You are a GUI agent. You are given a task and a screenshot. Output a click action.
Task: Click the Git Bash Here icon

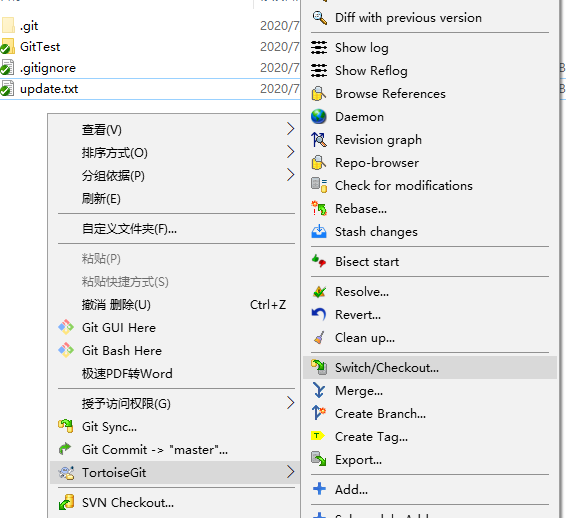pyautogui.click(x=66, y=350)
